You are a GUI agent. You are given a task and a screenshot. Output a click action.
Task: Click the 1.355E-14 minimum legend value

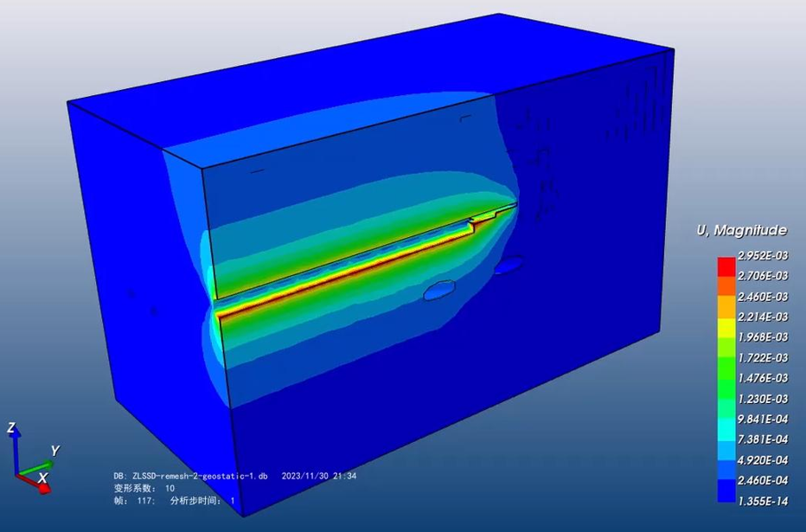coord(763,501)
